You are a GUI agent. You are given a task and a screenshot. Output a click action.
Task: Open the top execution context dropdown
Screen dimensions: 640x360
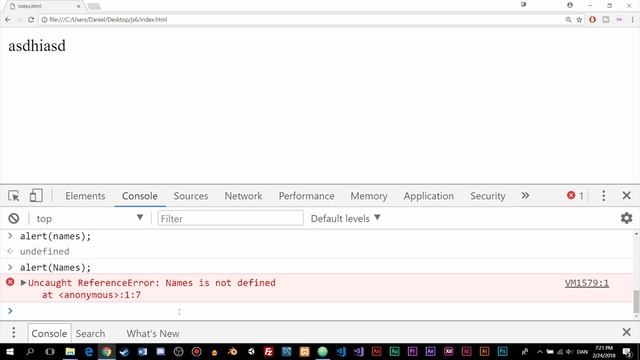89,218
